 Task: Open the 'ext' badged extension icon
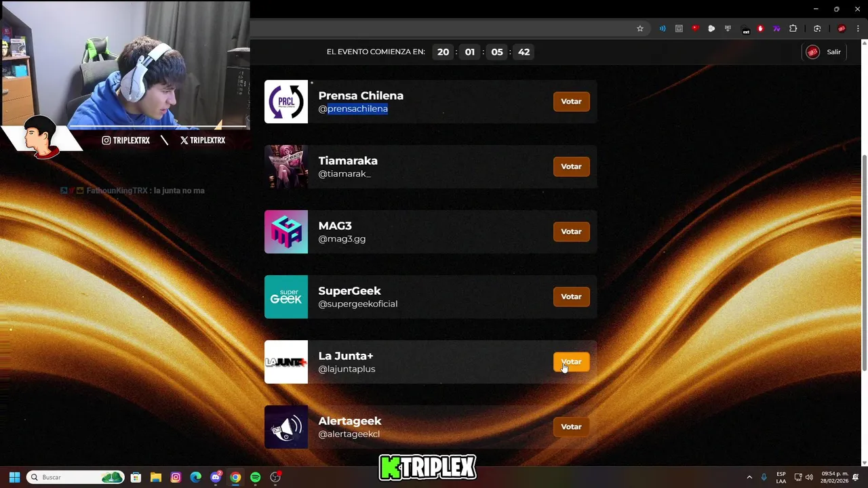coord(745,29)
